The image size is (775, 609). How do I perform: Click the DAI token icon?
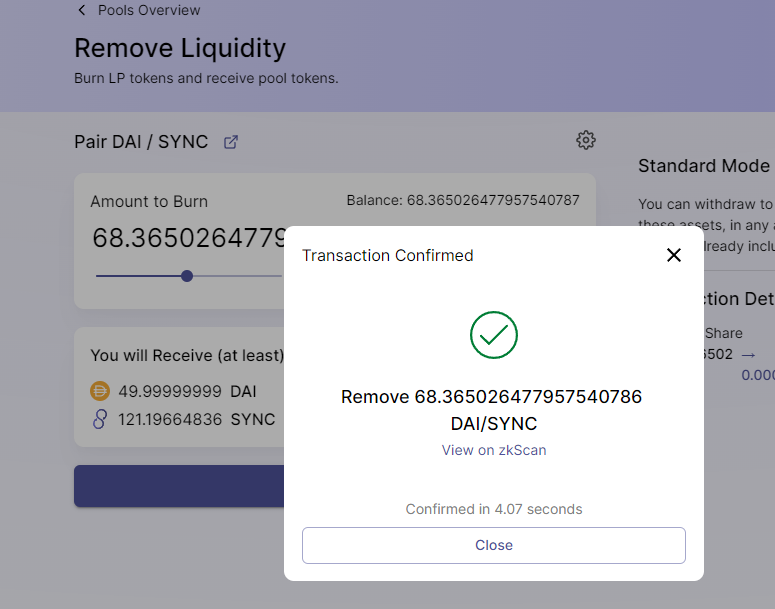click(99, 391)
